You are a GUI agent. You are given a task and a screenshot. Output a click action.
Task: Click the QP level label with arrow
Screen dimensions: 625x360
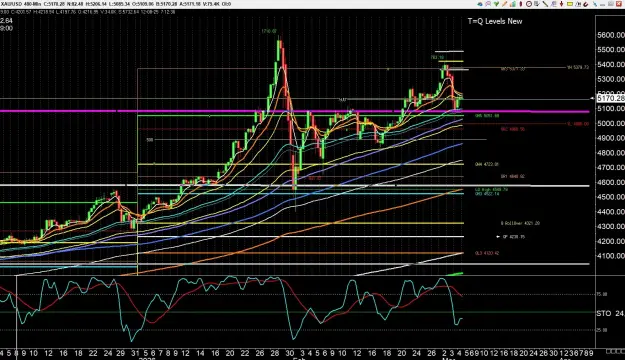pos(511,237)
